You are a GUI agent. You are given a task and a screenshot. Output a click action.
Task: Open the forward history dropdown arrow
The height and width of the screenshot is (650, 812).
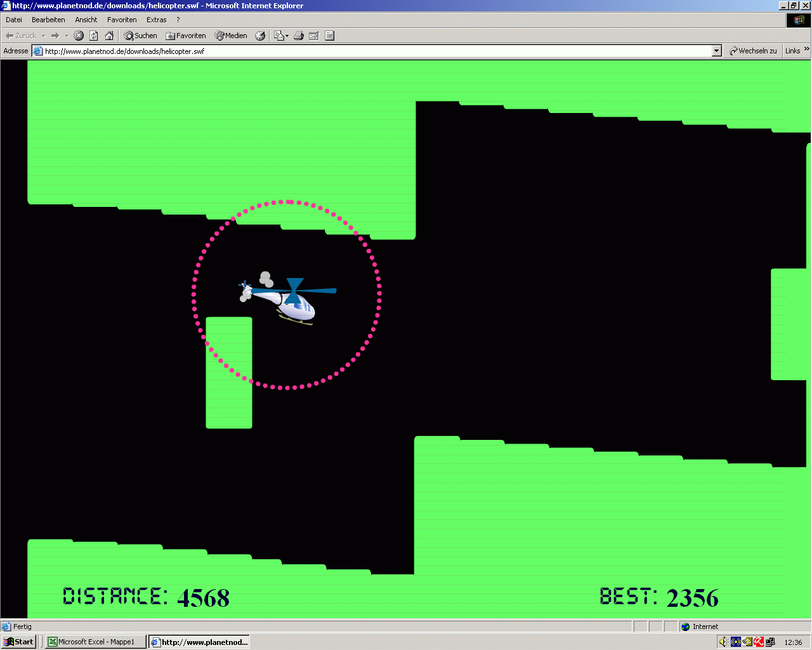pos(67,36)
